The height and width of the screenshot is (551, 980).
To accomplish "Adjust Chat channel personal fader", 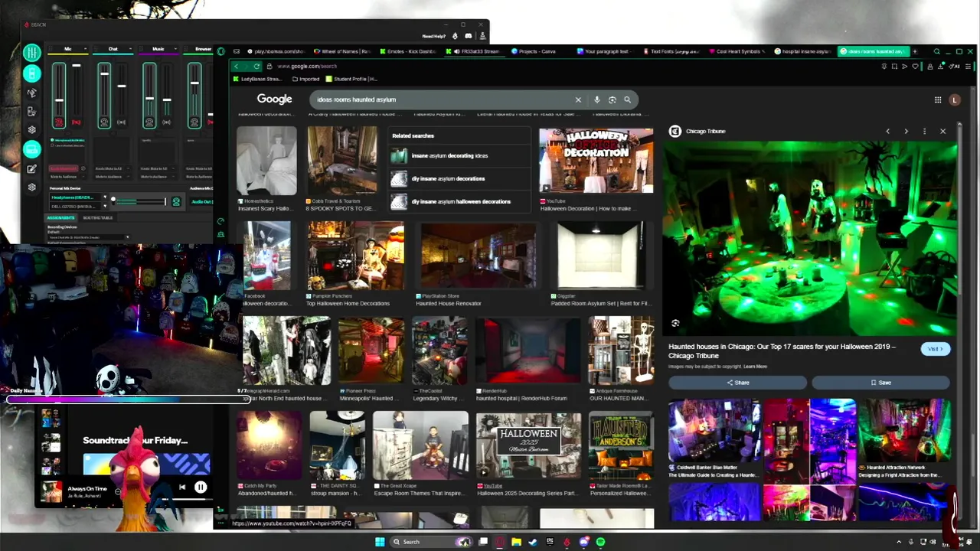I will pos(104,74).
